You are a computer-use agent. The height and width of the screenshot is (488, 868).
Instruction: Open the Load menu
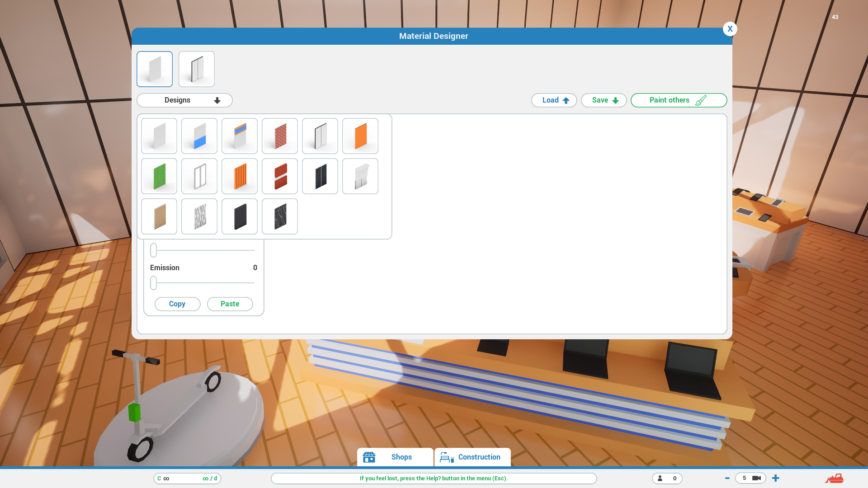tap(554, 100)
